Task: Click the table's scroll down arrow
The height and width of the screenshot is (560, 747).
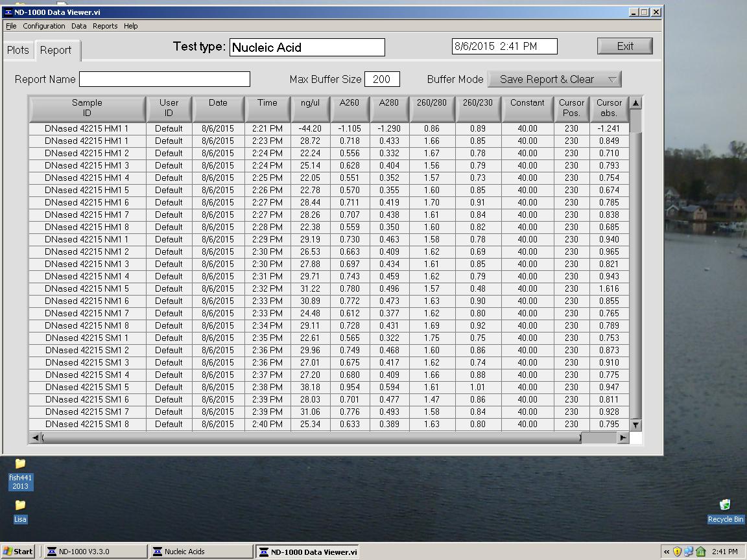Action: pyautogui.click(x=635, y=425)
